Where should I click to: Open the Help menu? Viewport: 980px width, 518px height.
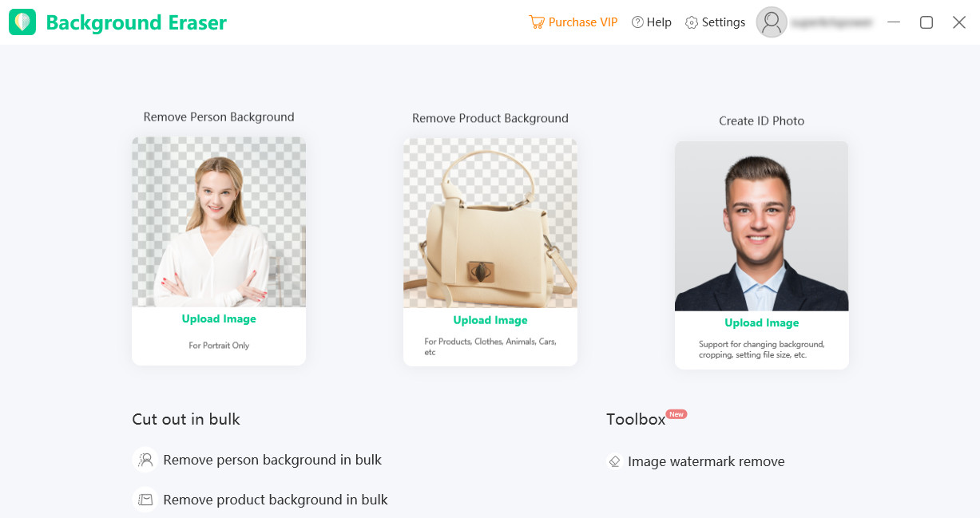point(659,22)
